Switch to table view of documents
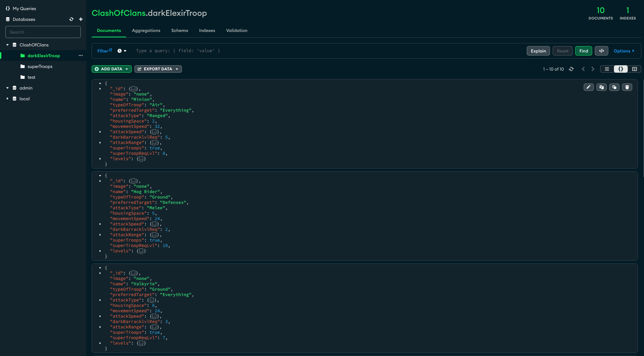The width and height of the screenshot is (644, 356). pyautogui.click(x=634, y=69)
